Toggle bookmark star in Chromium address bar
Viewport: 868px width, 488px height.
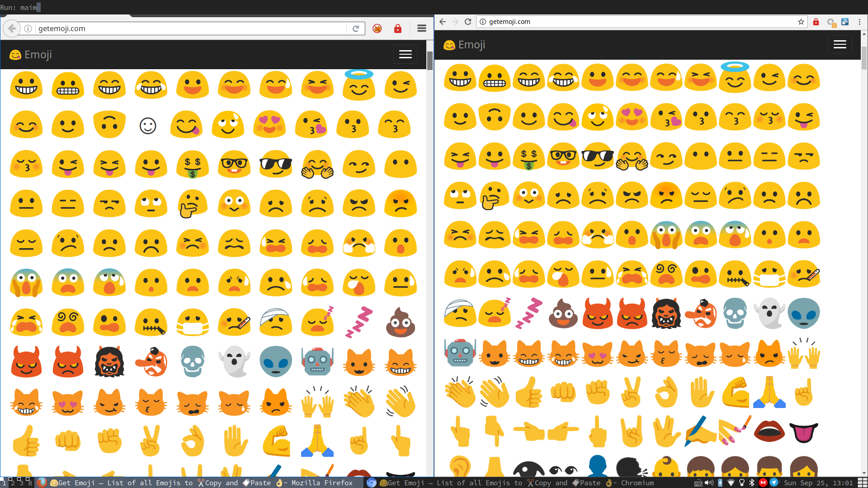801,22
